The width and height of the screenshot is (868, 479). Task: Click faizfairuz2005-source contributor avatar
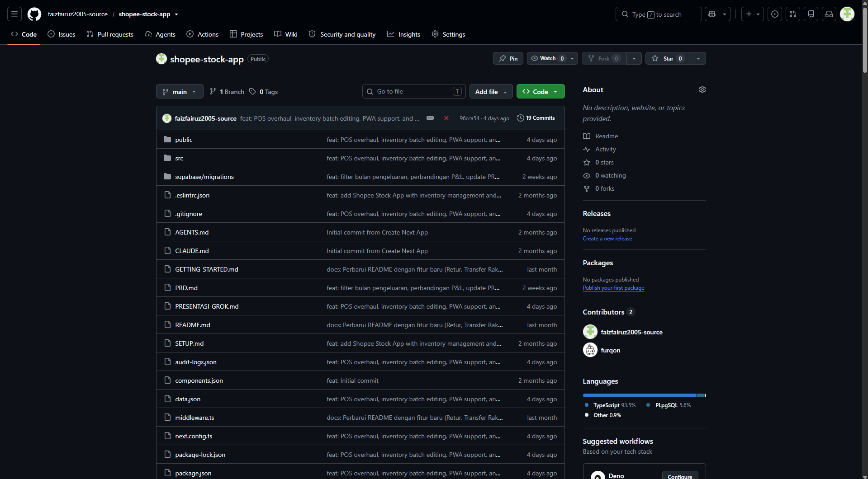590,332
